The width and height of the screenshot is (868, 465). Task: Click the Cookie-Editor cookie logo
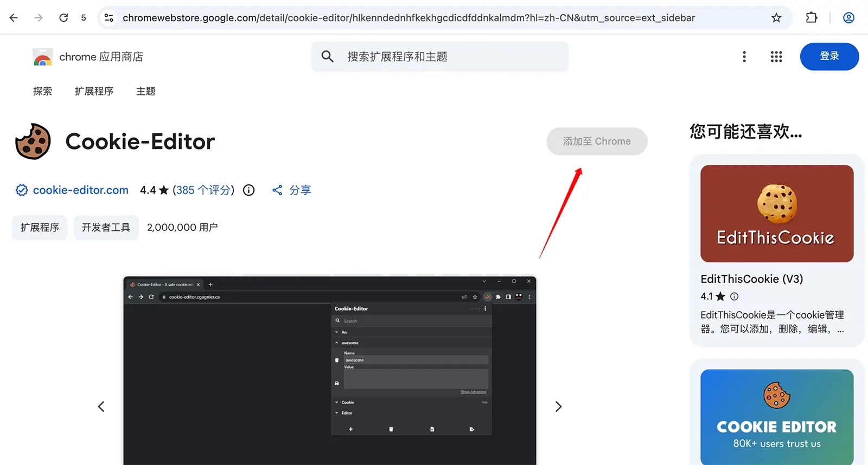coord(33,141)
